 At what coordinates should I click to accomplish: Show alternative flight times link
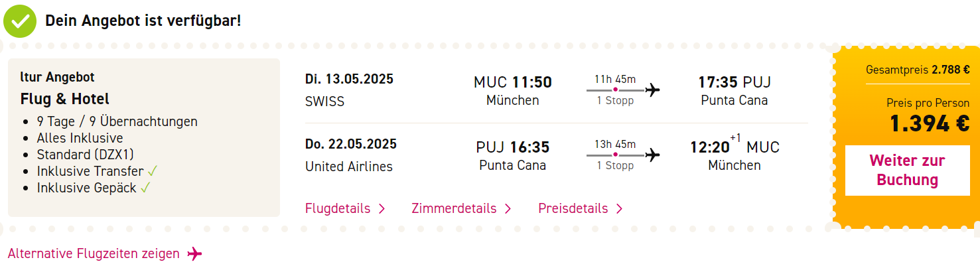click(x=94, y=253)
